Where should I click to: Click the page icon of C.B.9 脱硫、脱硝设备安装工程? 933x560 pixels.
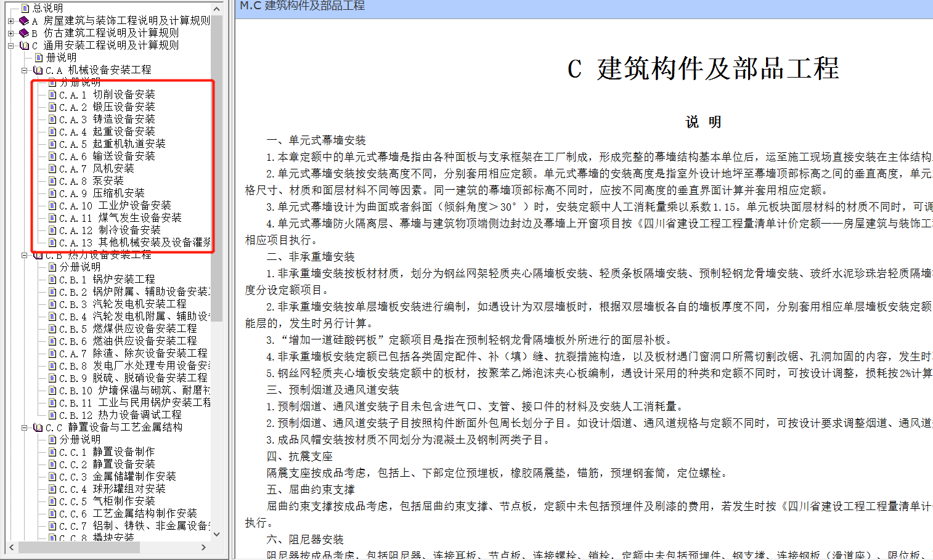pos(52,378)
